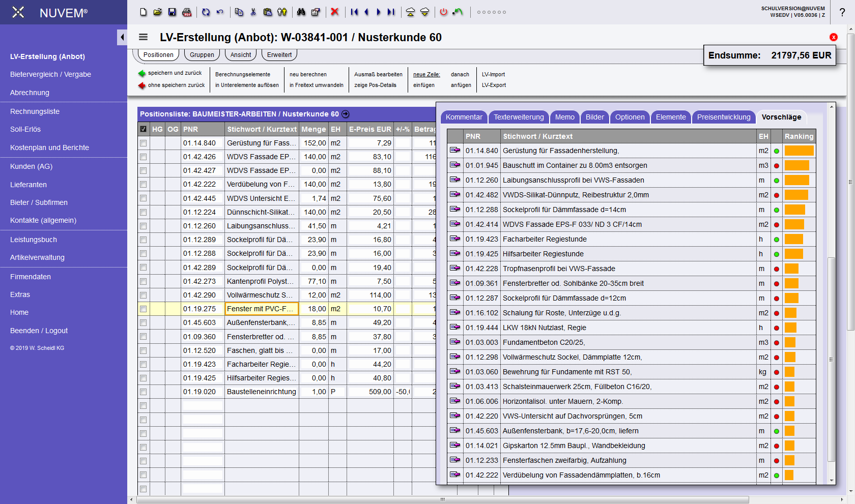Click 'ohne speichern zurück'
This screenshot has width=855, height=504.
[x=176, y=85]
